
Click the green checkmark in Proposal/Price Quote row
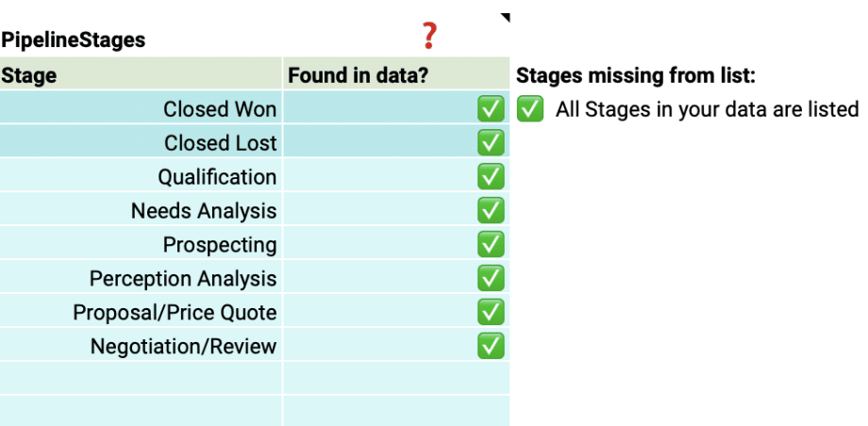point(491,313)
